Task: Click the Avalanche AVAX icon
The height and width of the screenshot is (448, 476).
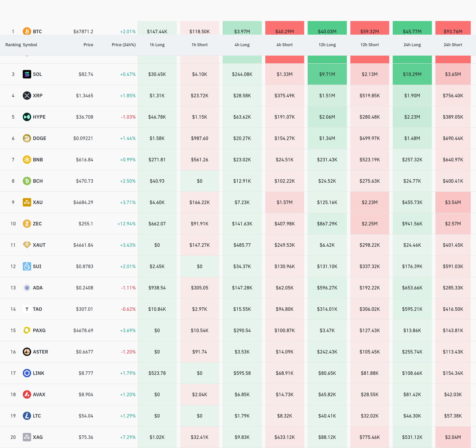Action: (27, 394)
